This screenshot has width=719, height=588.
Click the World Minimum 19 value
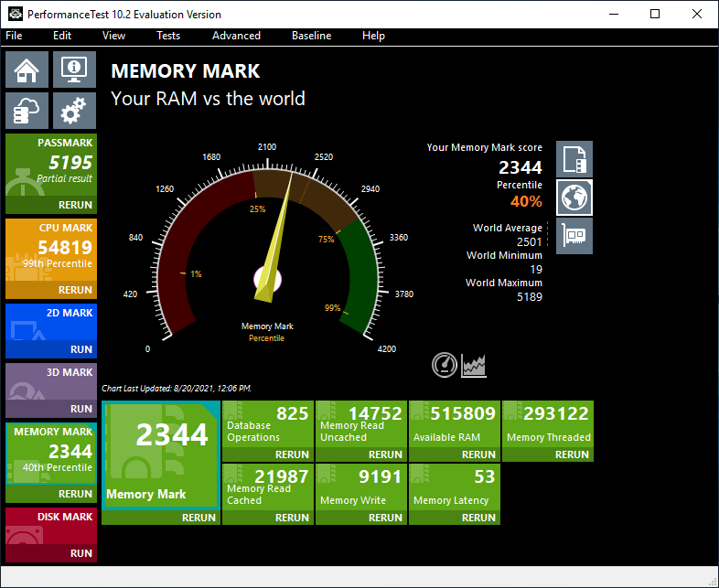(536, 269)
